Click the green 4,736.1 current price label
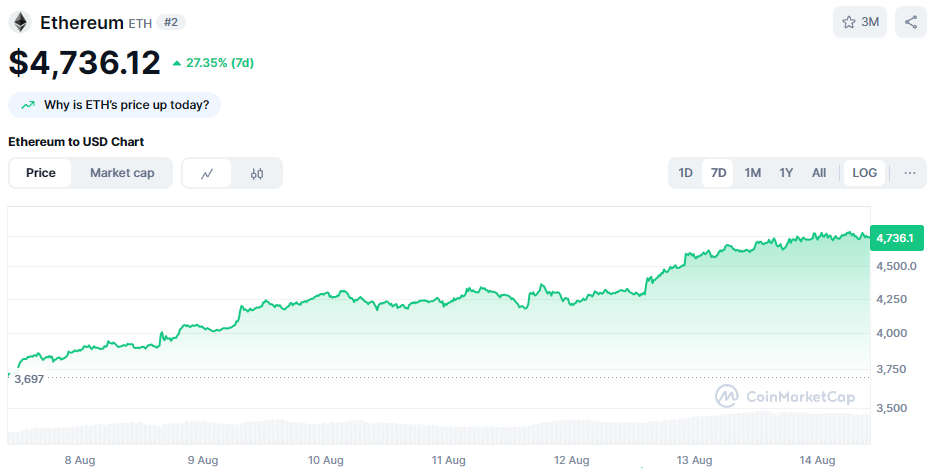The image size is (933, 468). 897,238
